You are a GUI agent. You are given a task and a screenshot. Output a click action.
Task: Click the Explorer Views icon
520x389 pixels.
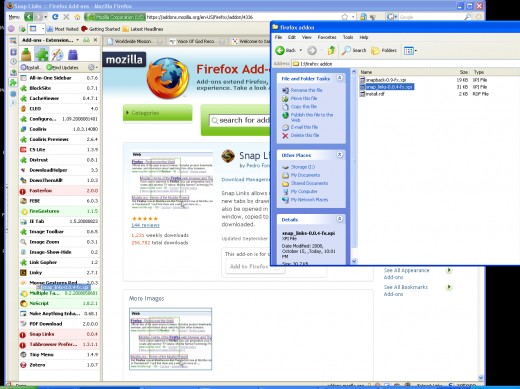point(410,51)
